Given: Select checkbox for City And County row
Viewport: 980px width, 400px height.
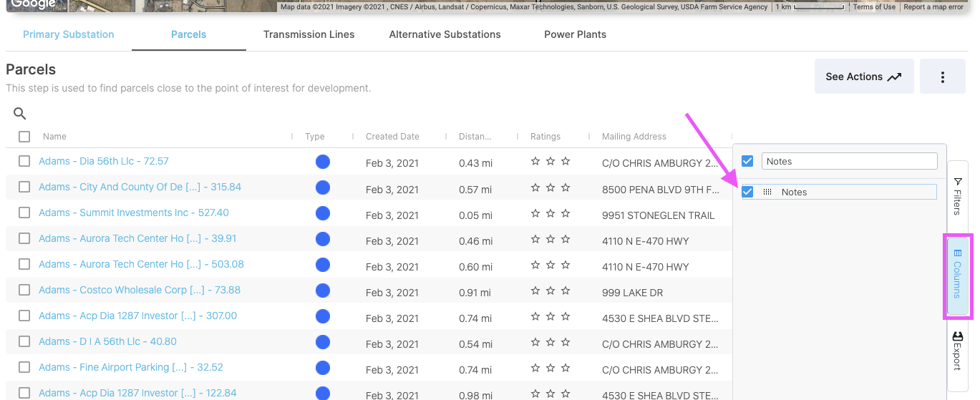Looking at the screenshot, I should point(24,187).
